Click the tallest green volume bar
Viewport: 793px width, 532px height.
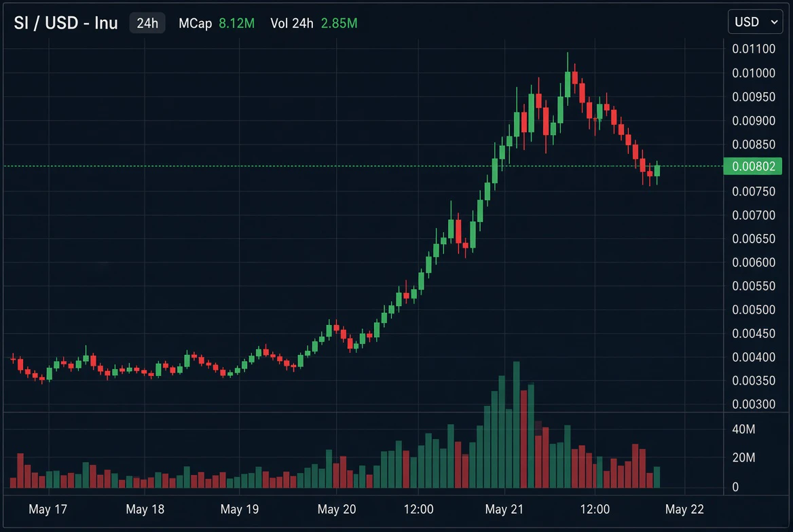(517, 425)
